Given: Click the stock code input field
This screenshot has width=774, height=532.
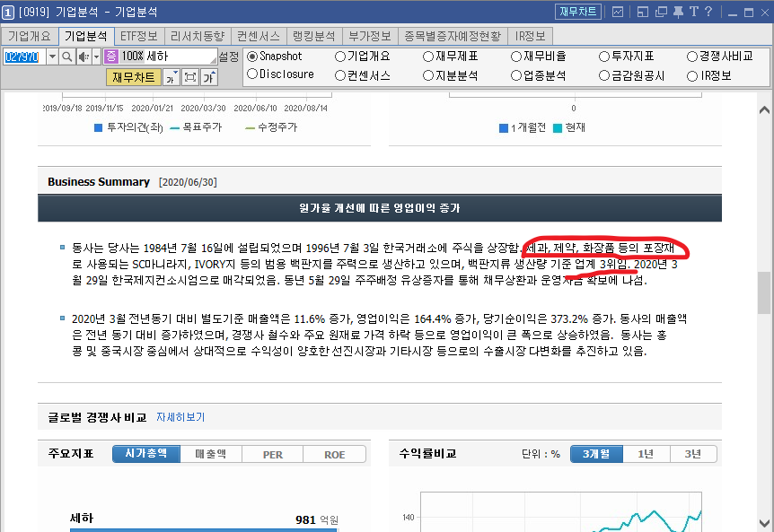Looking at the screenshot, I should coord(24,57).
